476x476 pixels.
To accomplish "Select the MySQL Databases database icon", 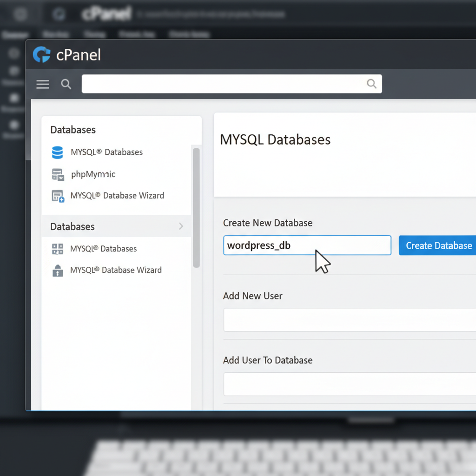I will [57, 152].
